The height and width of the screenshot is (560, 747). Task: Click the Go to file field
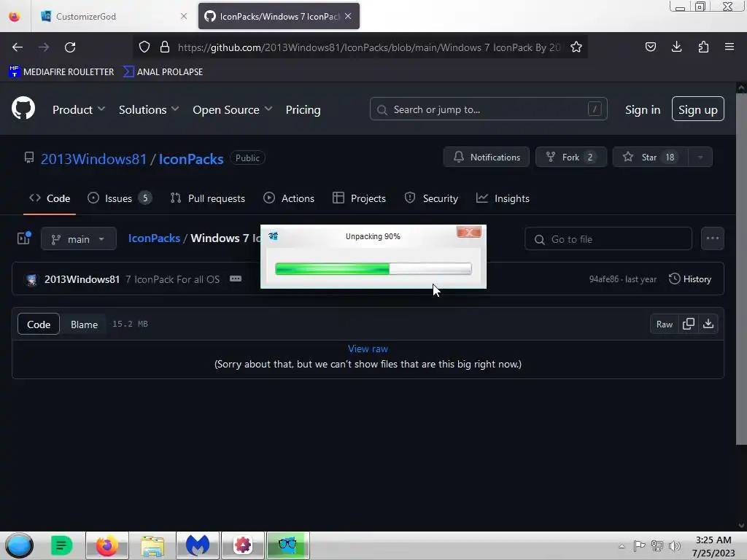coord(608,238)
